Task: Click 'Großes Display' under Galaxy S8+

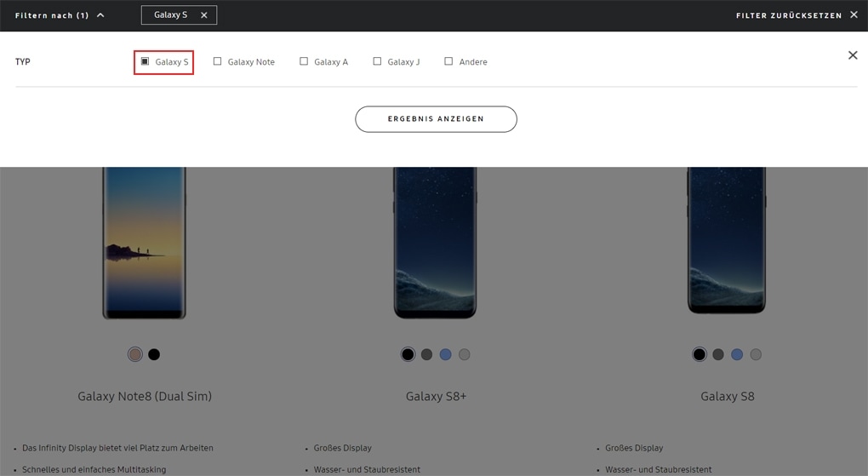Action: (343, 448)
